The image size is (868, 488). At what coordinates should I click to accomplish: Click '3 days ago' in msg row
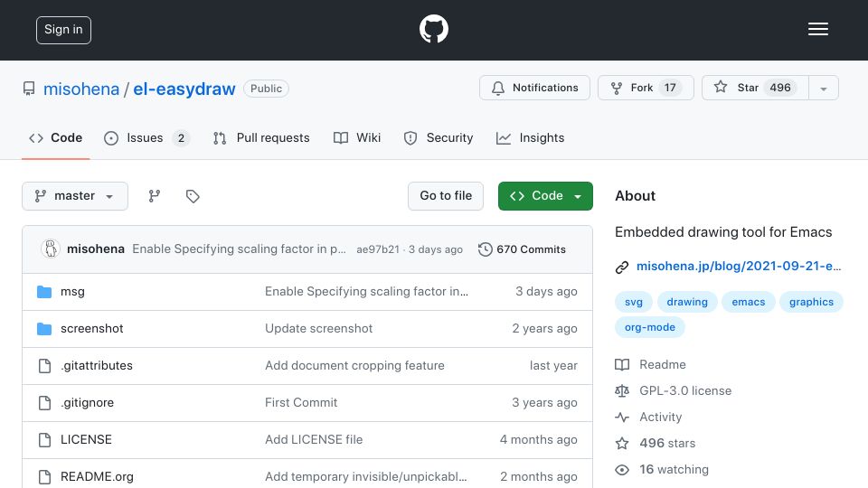click(x=546, y=292)
